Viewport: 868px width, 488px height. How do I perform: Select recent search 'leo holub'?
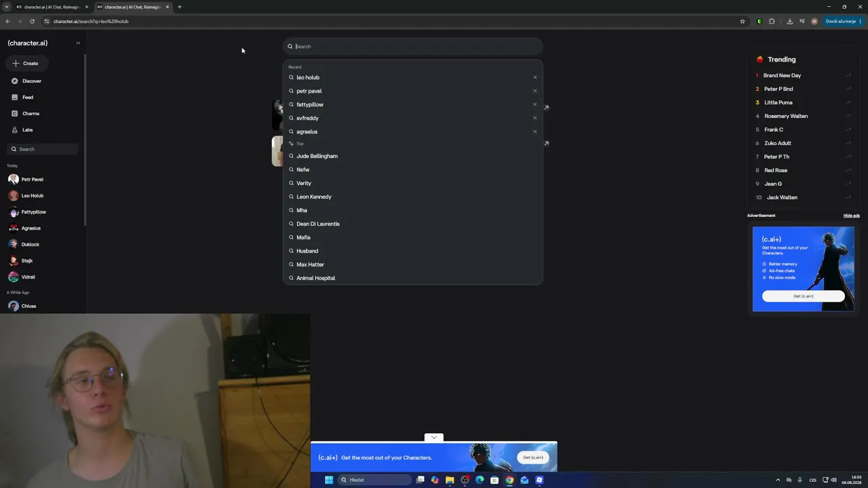click(308, 77)
